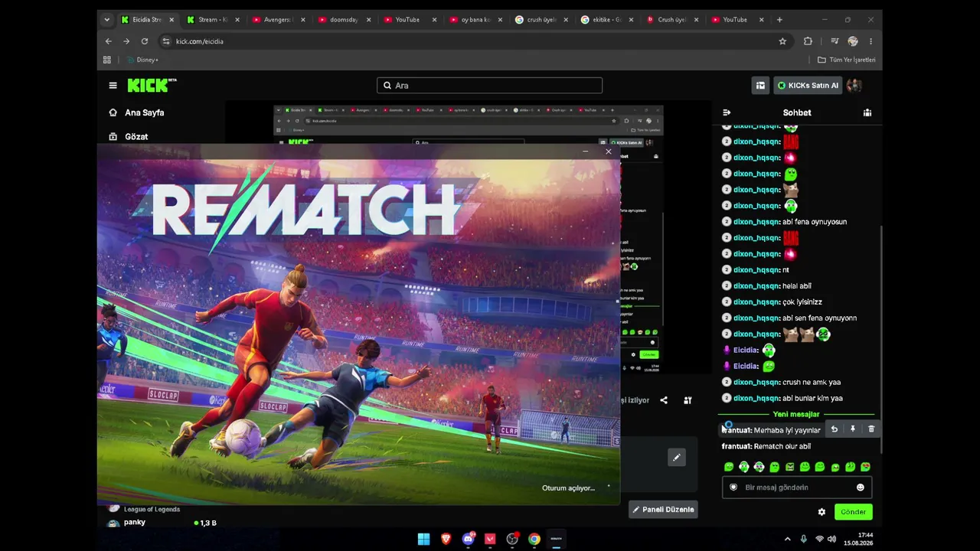This screenshot has height=551, width=980.
Task: Go back to the previous page
Action: pyautogui.click(x=108, y=41)
